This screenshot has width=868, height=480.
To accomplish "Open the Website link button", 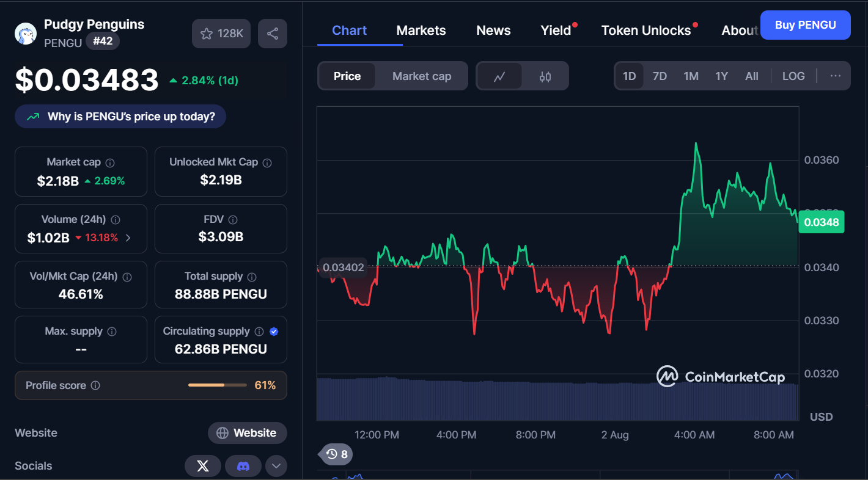I will pos(248,433).
